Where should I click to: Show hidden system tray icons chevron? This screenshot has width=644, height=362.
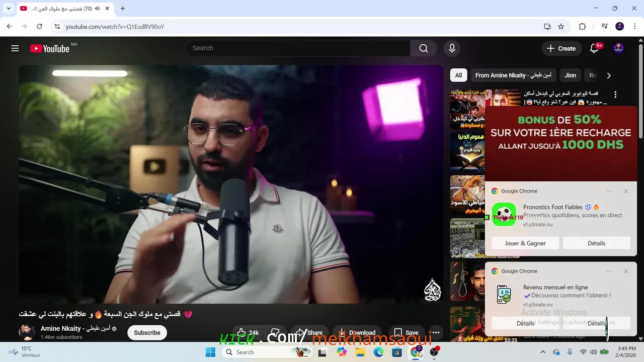[542, 352]
